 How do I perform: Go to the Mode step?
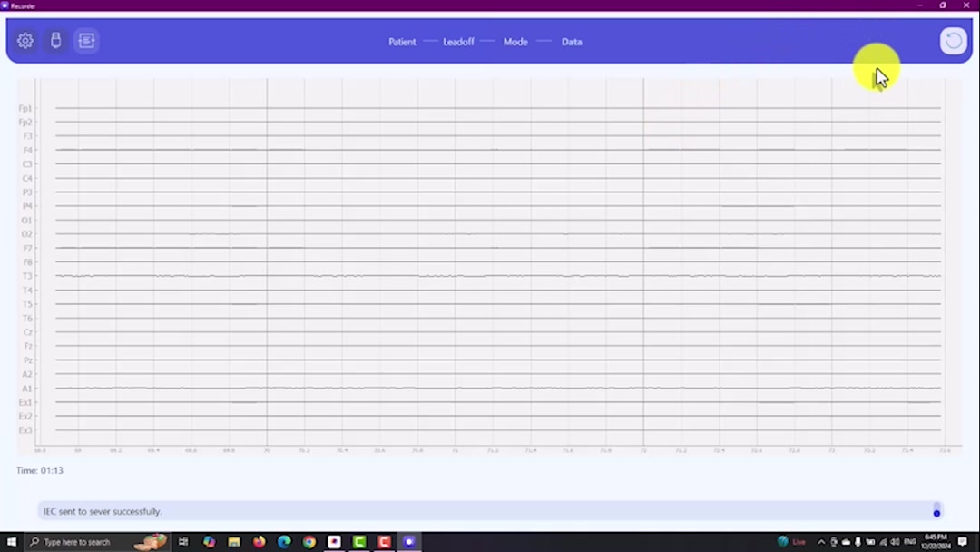515,42
